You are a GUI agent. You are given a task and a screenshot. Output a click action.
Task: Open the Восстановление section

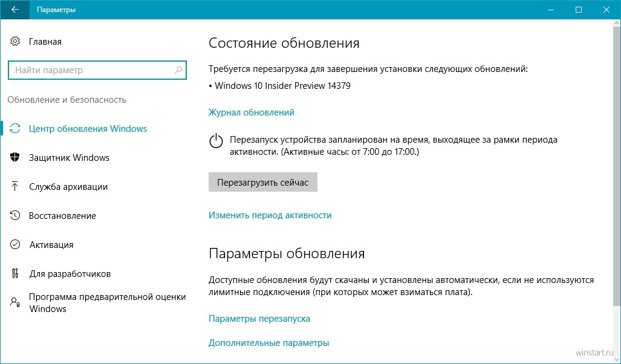pyautogui.click(x=62, y=215)
